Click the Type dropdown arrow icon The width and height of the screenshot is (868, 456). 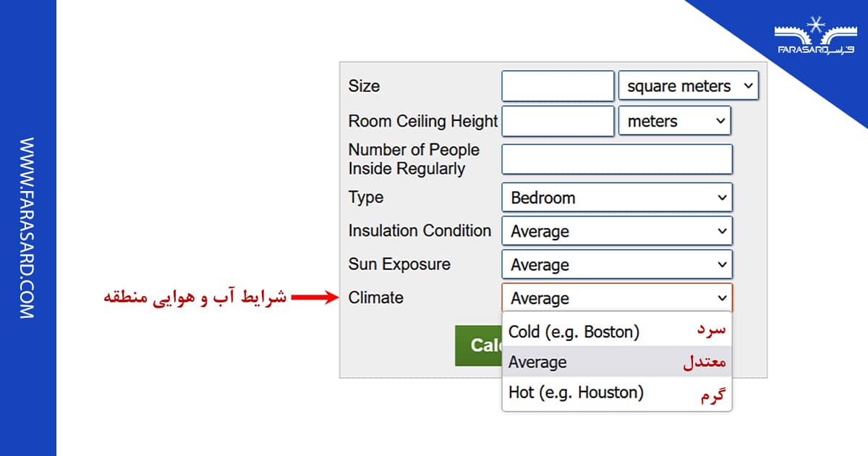721,197
